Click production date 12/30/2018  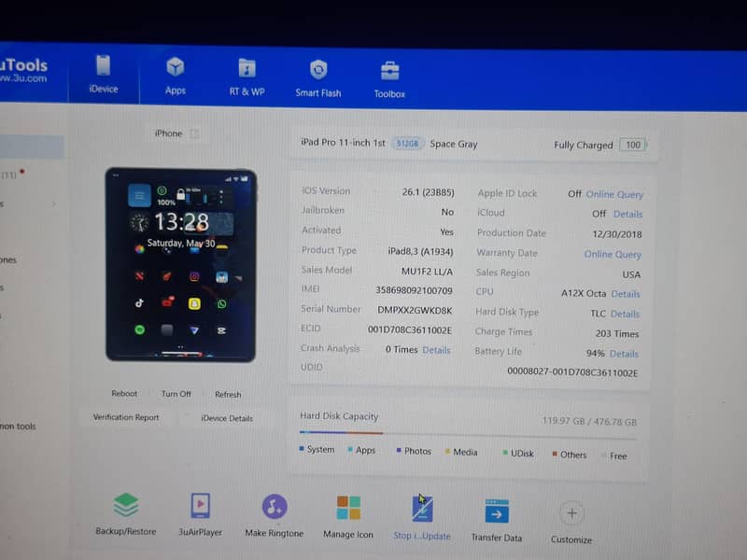pyautogui.click(x=617, y=234)
